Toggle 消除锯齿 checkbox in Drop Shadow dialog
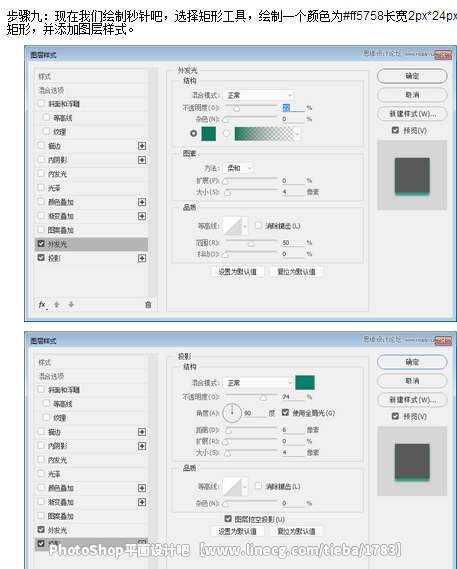The height and width of the screenshot is (569, 457). [258, 486]
